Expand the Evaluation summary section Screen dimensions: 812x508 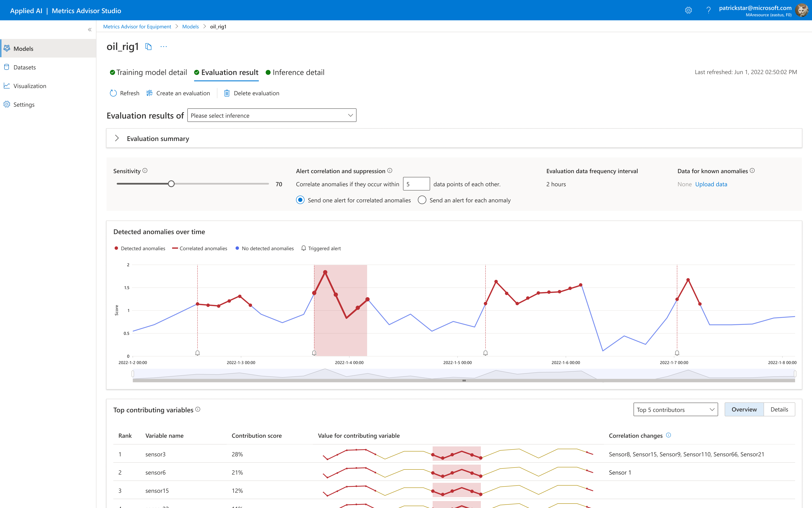click(x=117, y=138)
